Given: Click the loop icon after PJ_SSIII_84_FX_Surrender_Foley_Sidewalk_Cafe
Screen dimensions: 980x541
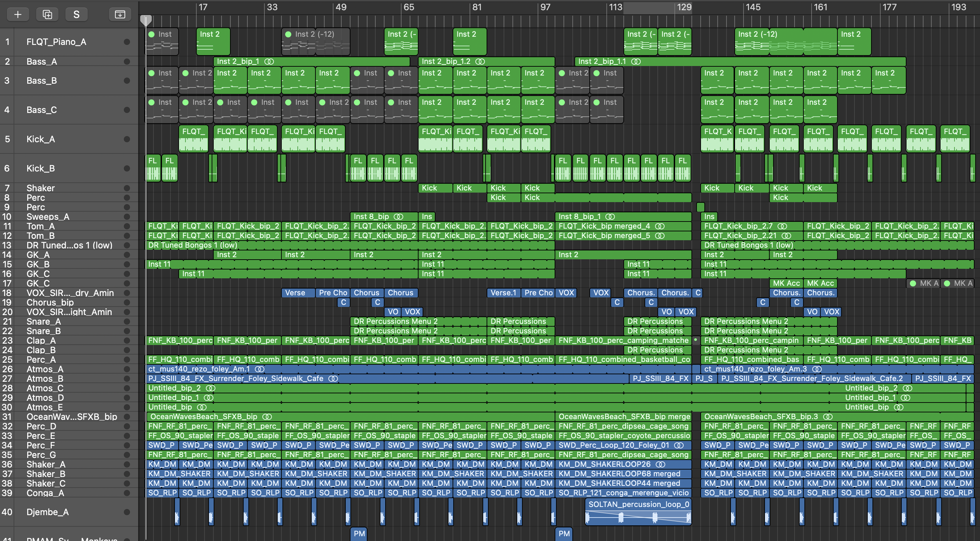Looking at the screenshot, I should (x=333, y=379).
